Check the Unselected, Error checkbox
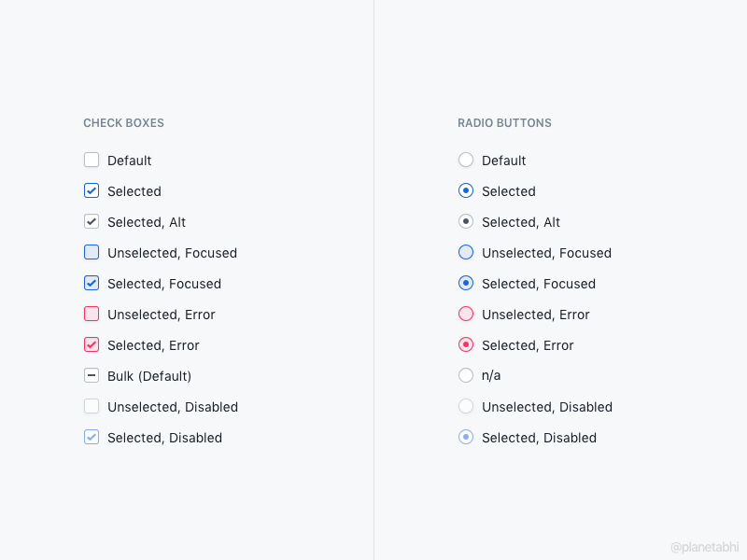747x560 pixels. [x=92, y=314]
